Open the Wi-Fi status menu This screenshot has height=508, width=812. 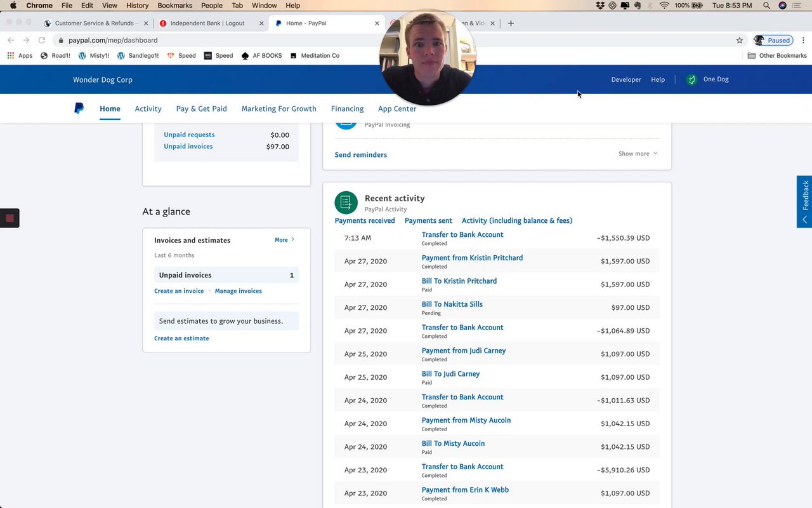click(x=664, y=6)
